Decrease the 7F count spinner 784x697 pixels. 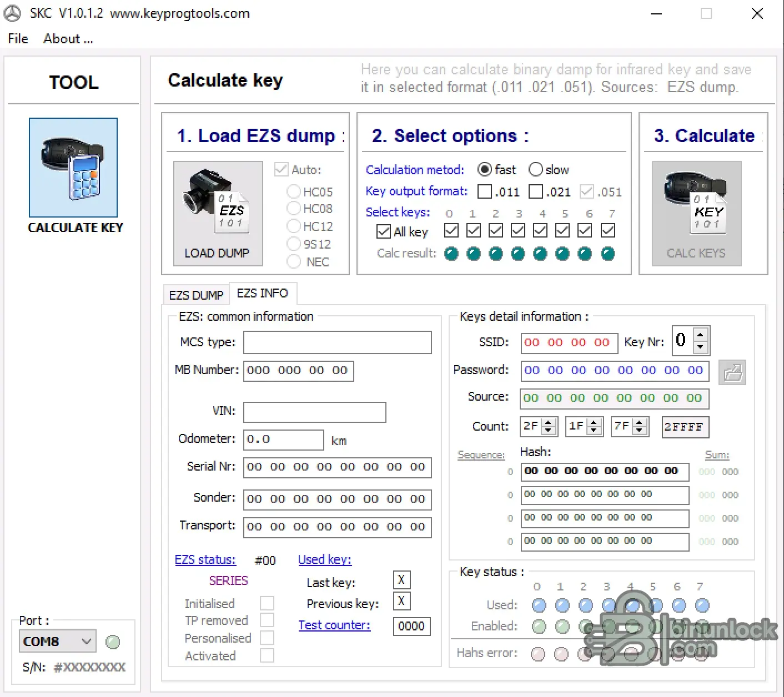[x=640, y=431]
